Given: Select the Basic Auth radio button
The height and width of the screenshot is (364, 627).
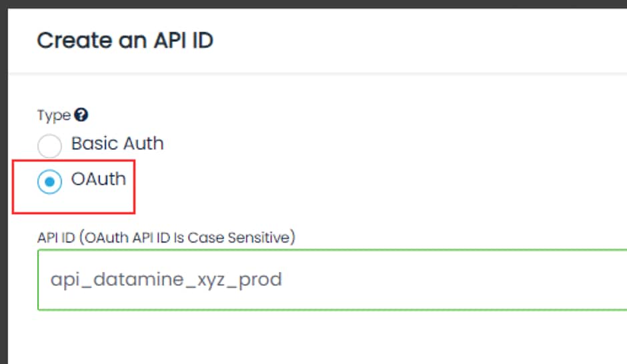Looking at the screenshot, I should coord(51,145).
